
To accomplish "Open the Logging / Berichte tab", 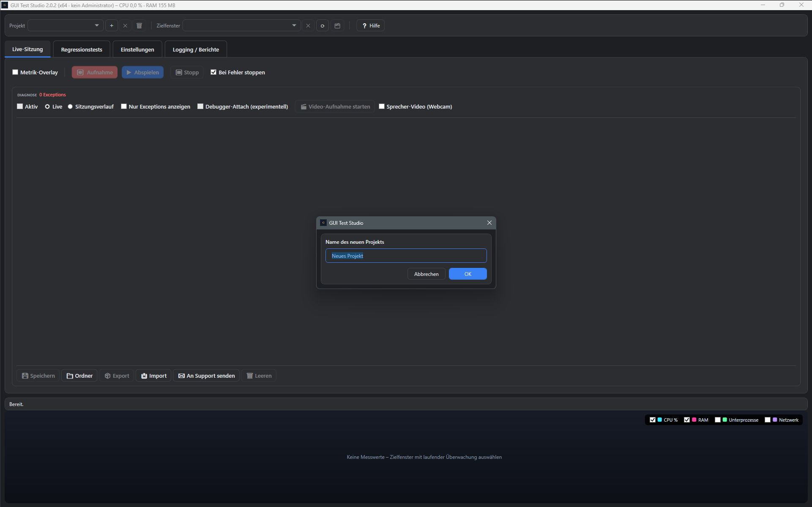I will pos(196,49).
